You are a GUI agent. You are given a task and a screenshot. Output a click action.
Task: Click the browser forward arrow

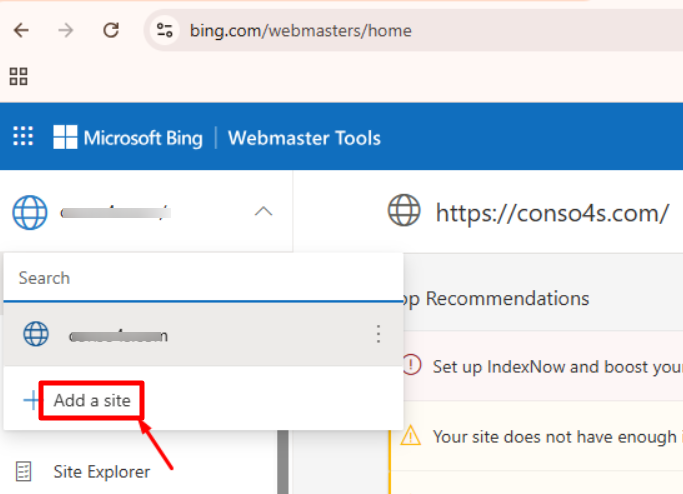coord(66,30)
